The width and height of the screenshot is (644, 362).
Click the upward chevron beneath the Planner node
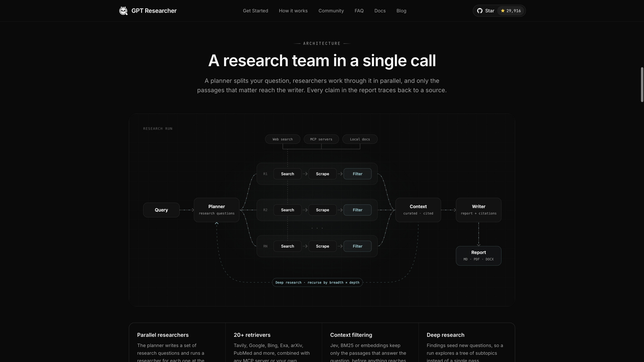pyautogui.click(x=217, y=223)
